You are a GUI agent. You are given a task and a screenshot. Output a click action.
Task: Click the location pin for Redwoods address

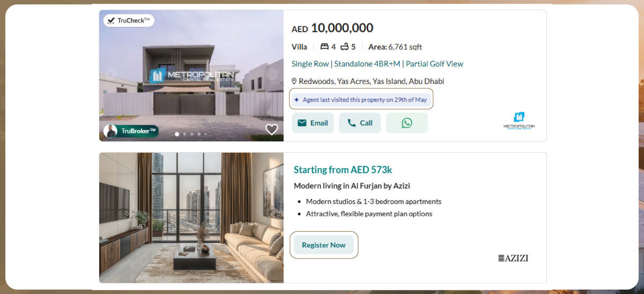click(294, 81)
